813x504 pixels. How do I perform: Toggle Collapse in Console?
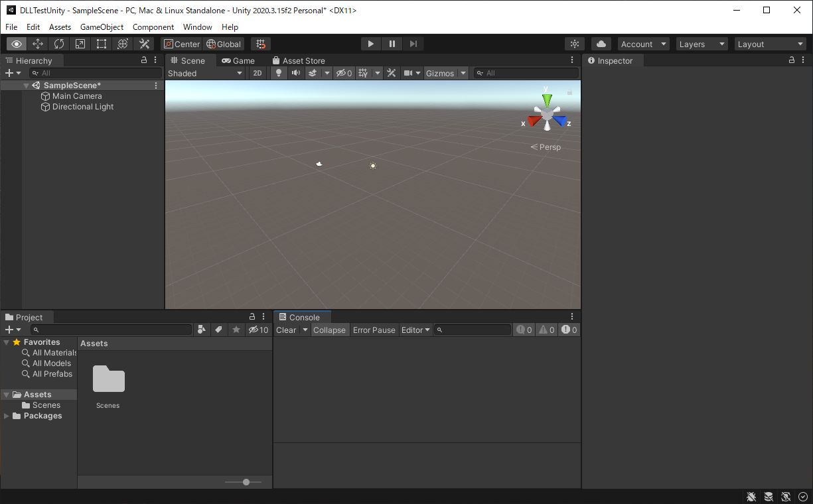click(x=329, y=330)
